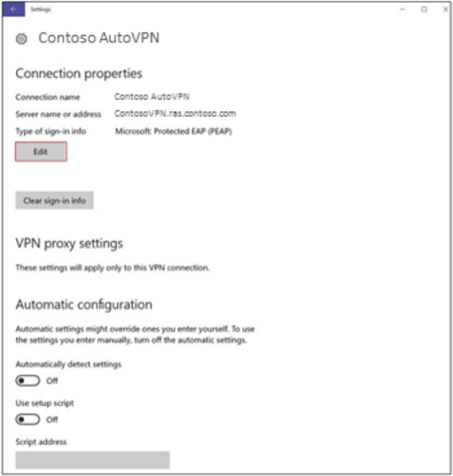Click the Settings window title text

tap(41, 9)
